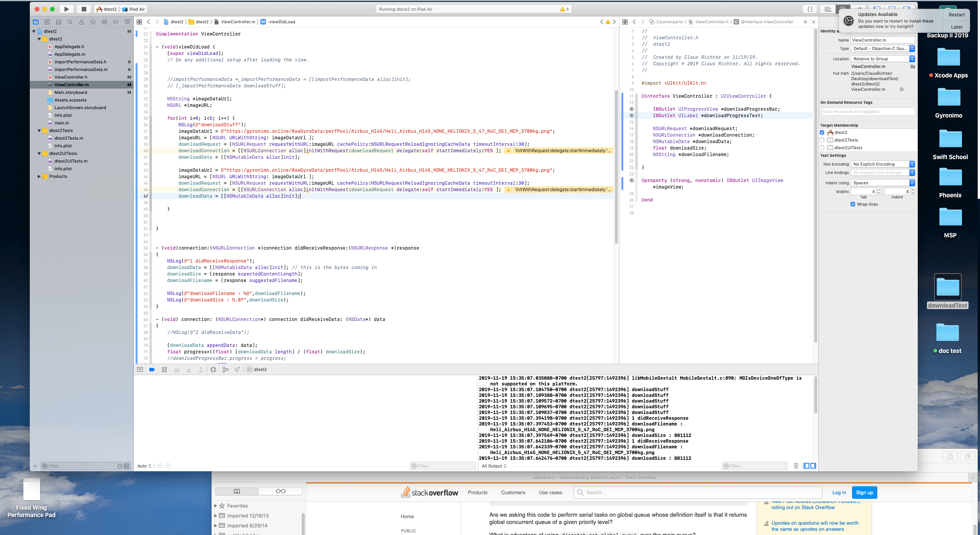Click the Stack Overflow Sign up button
The image size is (980, 535).
pyautogui.click(x=864, y=492)
